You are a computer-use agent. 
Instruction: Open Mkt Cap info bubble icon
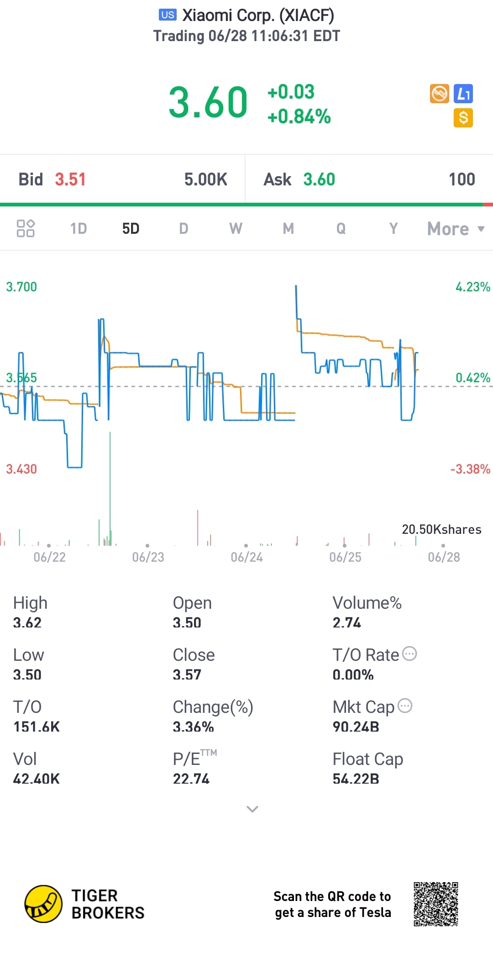pyautogui.click(x=405, y=706)
